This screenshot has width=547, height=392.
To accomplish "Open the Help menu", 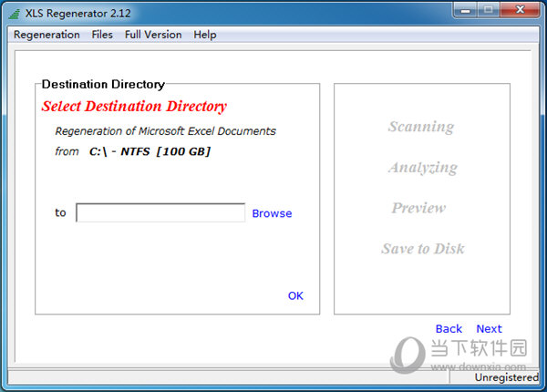I will coord(205,35).
